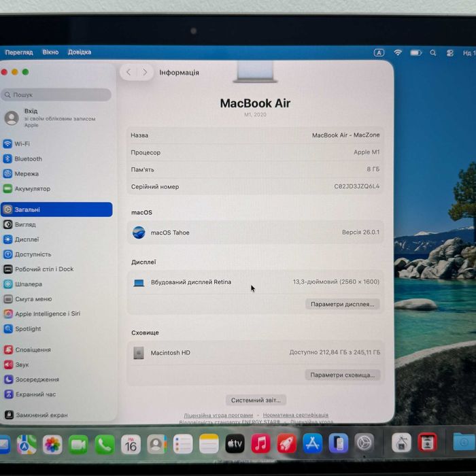Click the Пам'ять 8 ГБ row
Screen dimensions: 476x476
coord(255,169)
